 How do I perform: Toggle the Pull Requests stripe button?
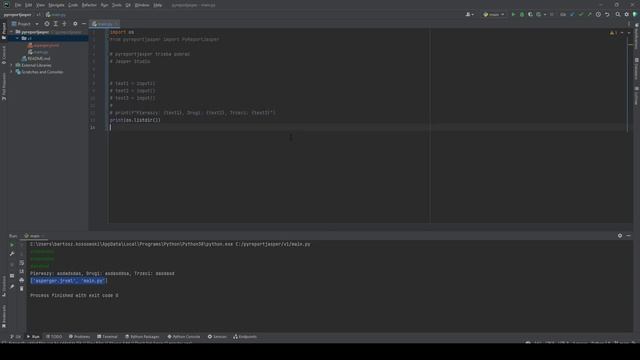click(4, 87)
